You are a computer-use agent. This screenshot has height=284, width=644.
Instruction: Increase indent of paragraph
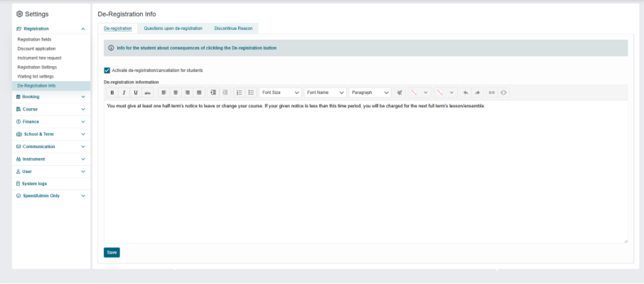pos(213,93)
